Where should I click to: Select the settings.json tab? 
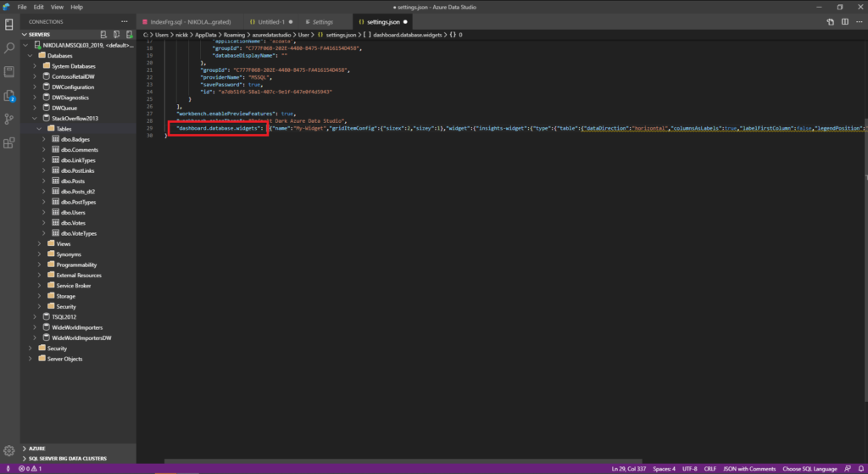click(x=383, y=22)
